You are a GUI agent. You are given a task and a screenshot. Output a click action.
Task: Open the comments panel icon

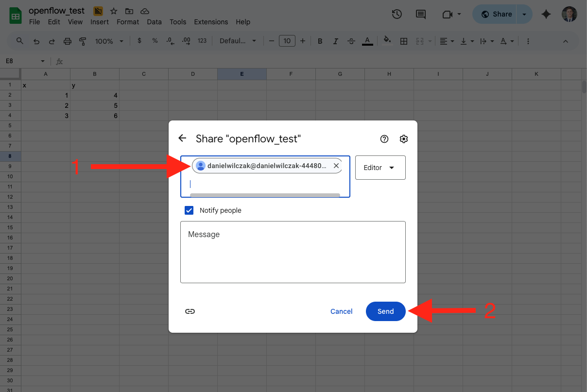click(x=421, y=15)
